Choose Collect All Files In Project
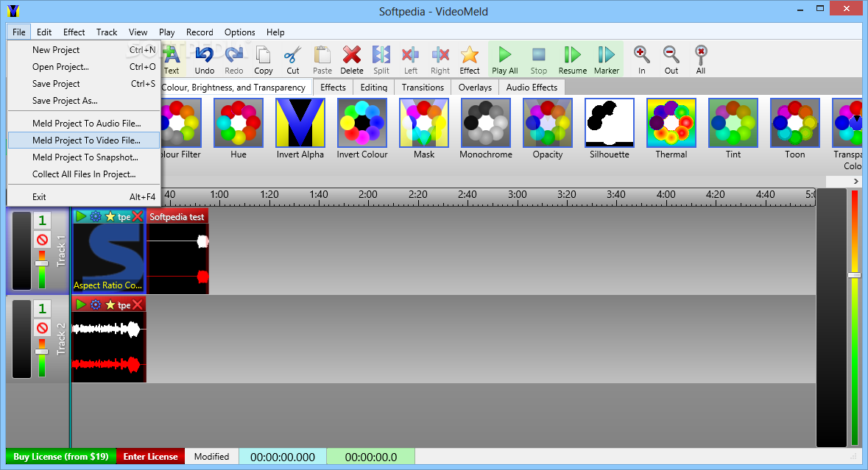868x470 pixels. 84,174
